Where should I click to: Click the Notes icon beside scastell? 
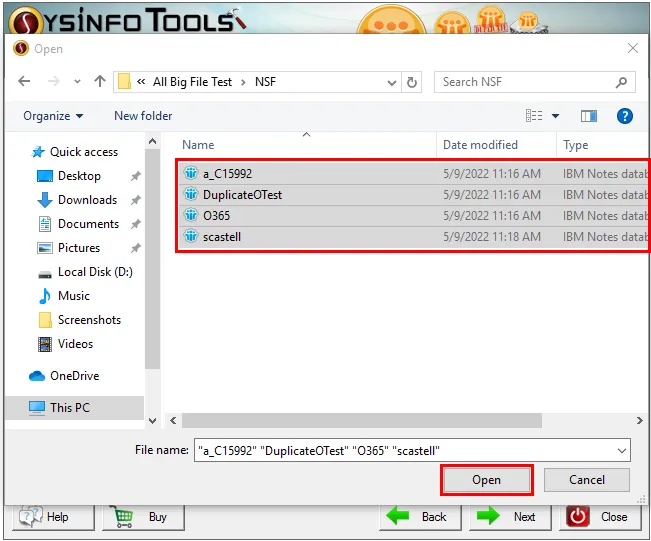pos(191,236)
